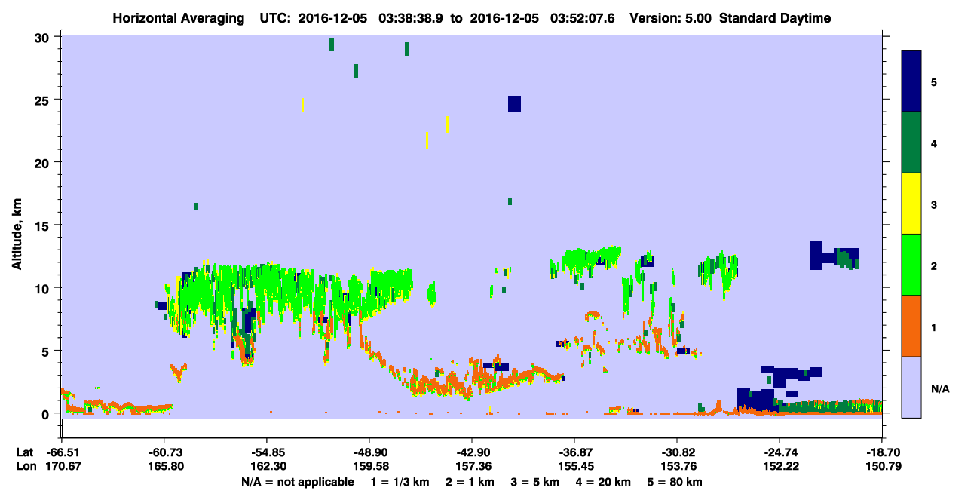Click latitude value -24.74

779,452
